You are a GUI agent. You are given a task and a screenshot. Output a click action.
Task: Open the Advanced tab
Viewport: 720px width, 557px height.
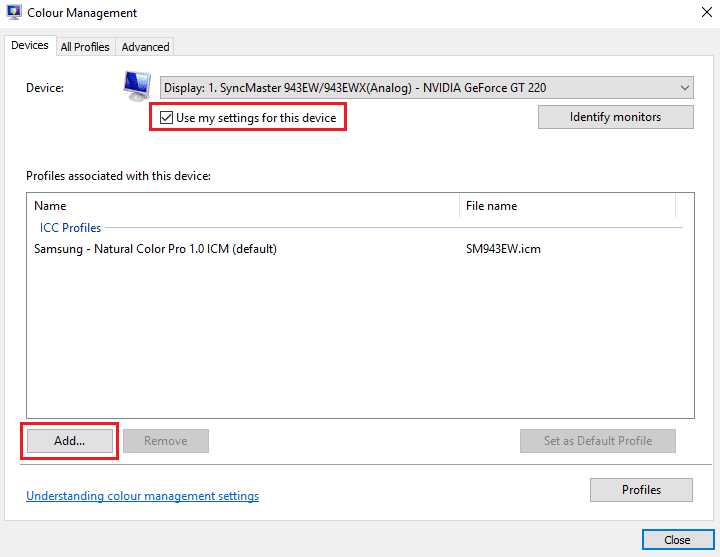click(145, 47)
